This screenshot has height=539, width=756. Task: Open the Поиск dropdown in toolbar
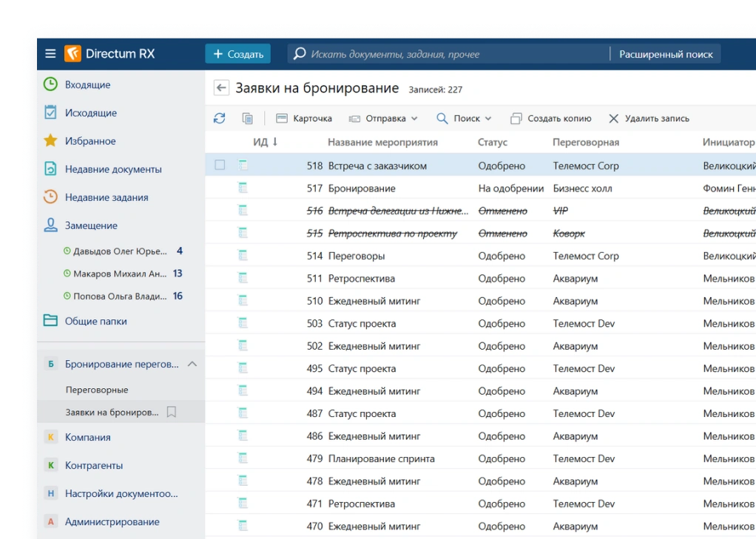coord(464,118)
